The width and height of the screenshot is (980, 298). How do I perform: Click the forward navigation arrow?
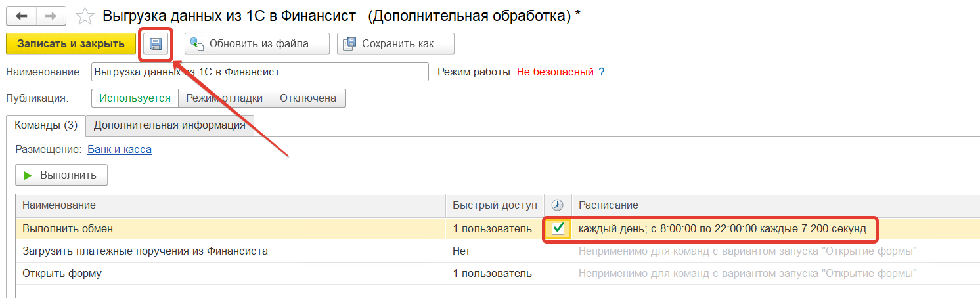(50, 16)
